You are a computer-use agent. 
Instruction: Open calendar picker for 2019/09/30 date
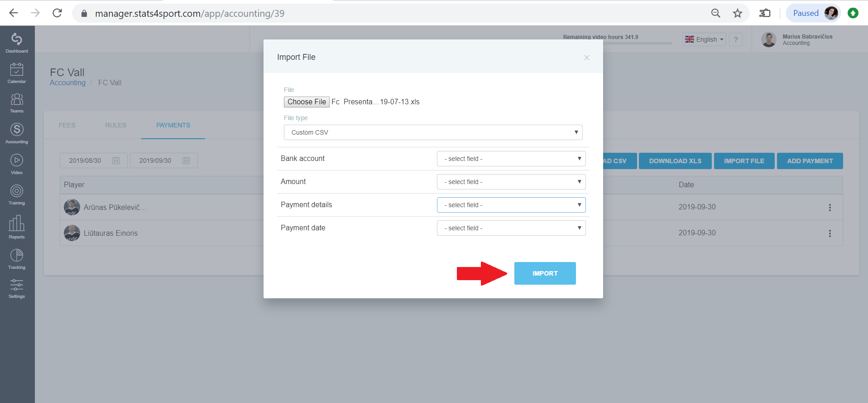(x=186, y=160)
